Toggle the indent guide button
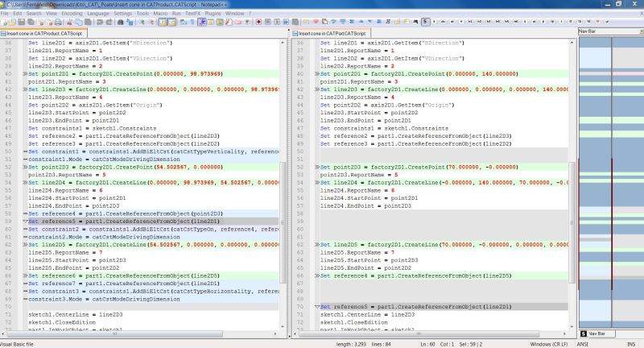This screenshot has width=644, height=348. (202, 22)
